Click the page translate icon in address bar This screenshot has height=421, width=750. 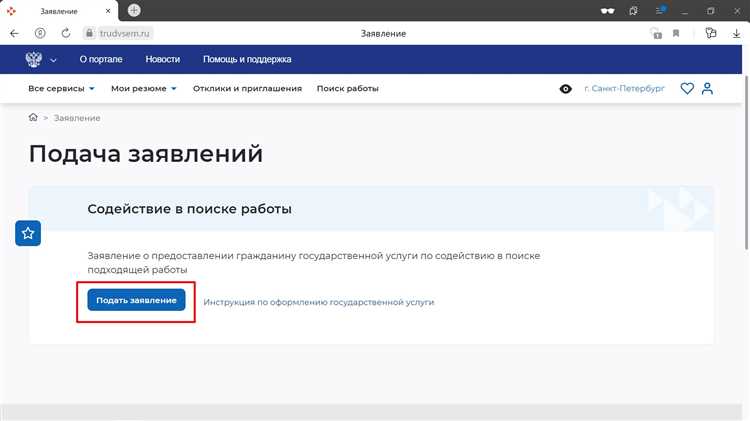pyautogui.click(x=656, y=33)
